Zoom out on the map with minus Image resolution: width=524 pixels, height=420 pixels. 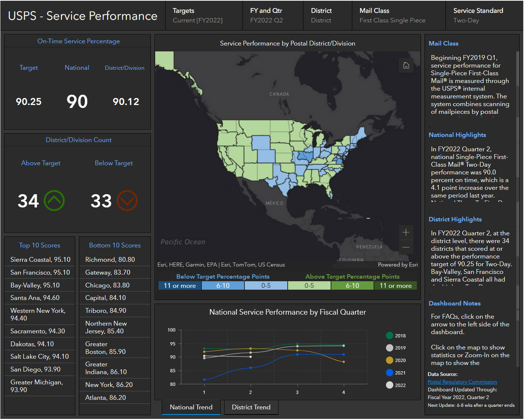pos(406,247)
